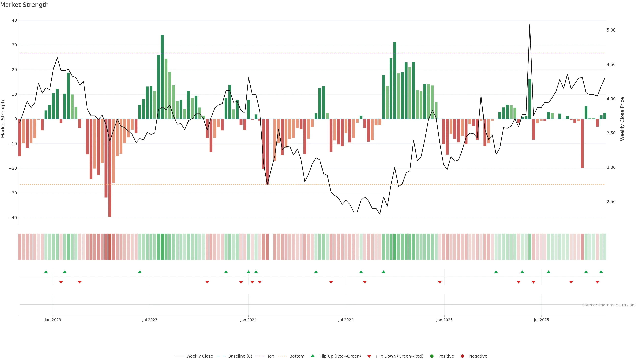This screenshot has width=644, height=362.
Task: Click the Flip Up green triangle legend icon
Action: 312,356
